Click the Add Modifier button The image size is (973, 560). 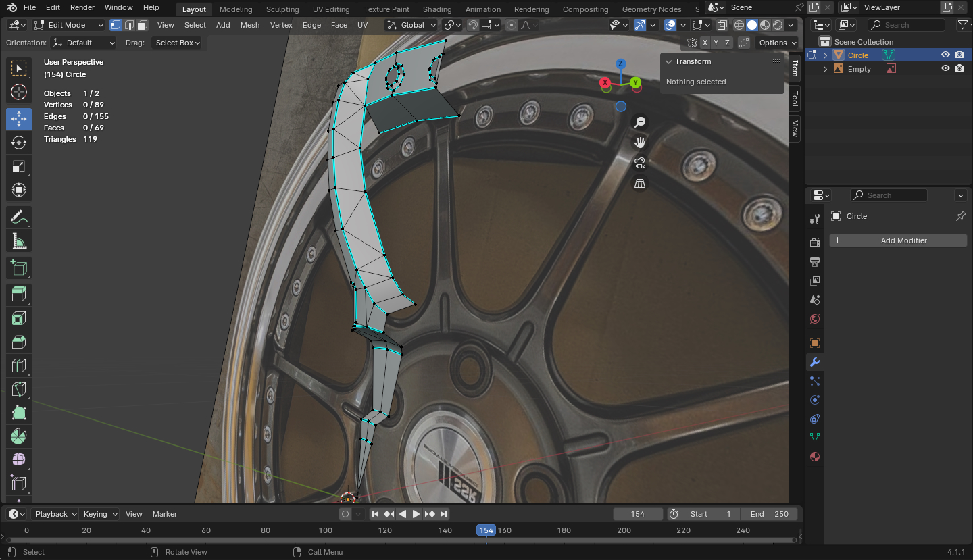(898, 240)
